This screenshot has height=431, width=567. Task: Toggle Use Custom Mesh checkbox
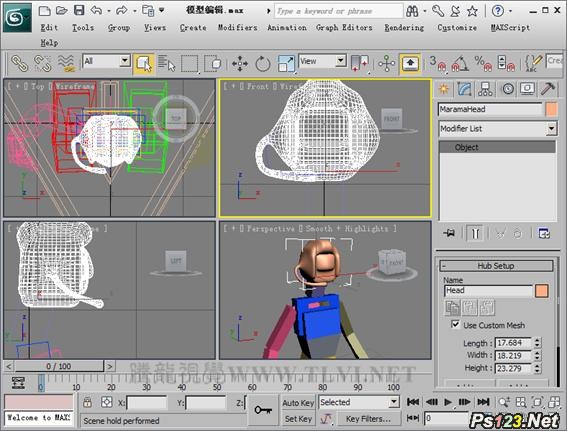click(455, 324)
